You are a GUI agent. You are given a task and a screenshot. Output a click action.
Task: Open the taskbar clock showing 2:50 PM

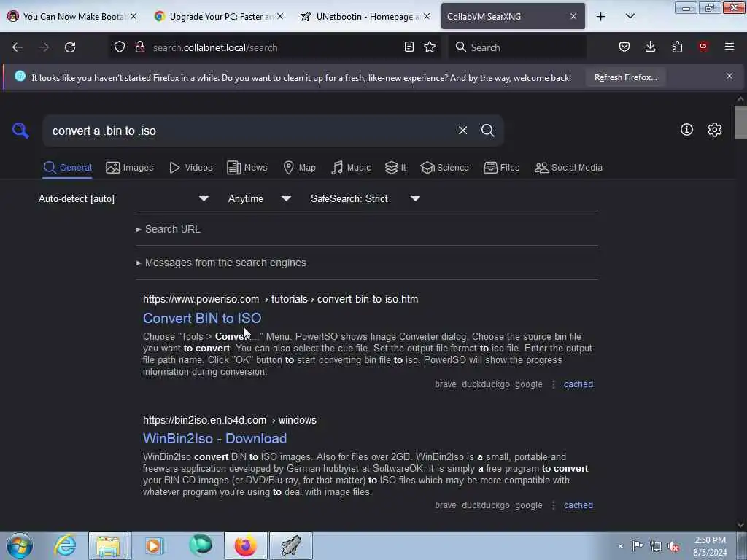[710, 546]
